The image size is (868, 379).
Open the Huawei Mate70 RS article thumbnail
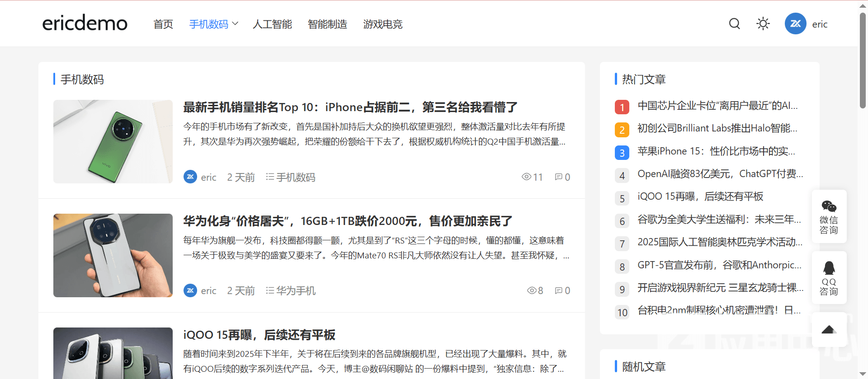113,255
